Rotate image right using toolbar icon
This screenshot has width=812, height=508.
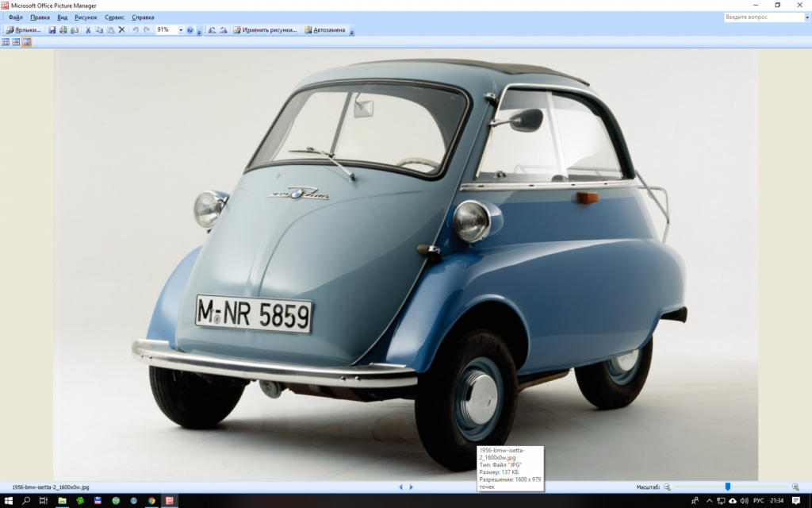pos(224,30)
